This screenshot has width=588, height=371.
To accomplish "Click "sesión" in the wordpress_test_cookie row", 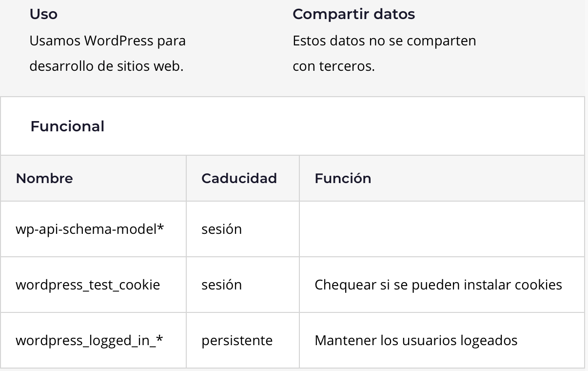I will (x=221, y=285).
